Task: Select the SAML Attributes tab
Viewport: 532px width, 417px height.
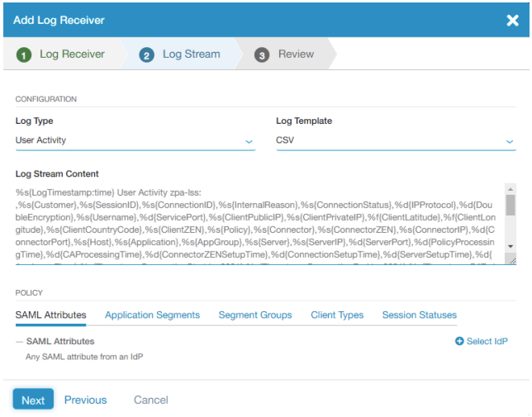Action: [50, 315]
